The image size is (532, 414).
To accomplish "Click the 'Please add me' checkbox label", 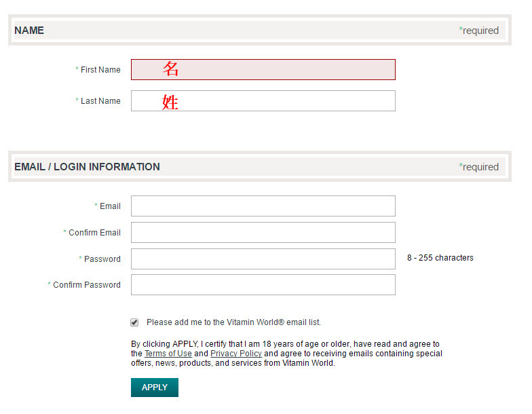I will tap(233, 322).
